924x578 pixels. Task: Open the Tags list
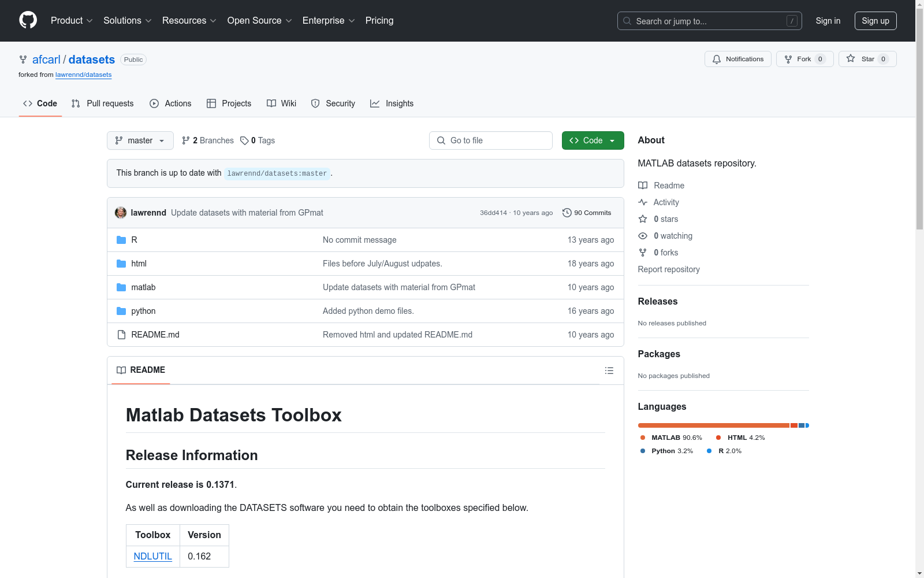coord(258,140)
